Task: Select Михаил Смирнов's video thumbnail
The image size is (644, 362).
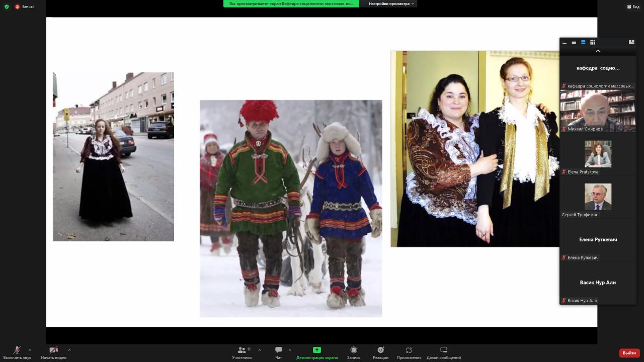Action: [598, 111]
